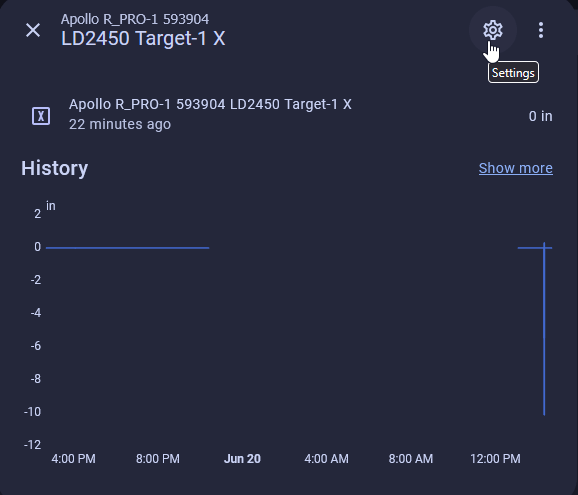578x495 pixels.
Task: Click the 4:00 AM axis label
Action: click(326, 459)
